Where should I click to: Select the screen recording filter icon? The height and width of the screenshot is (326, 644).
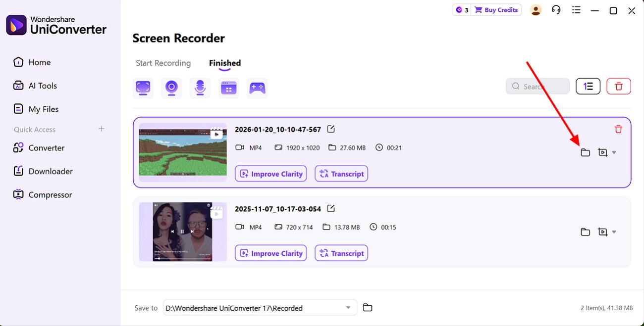143,87
